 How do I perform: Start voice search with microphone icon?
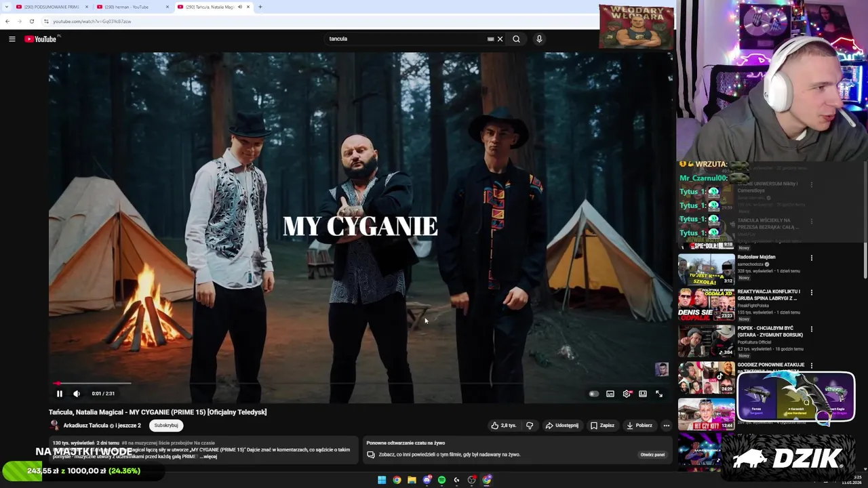click(x=539, y=39)
